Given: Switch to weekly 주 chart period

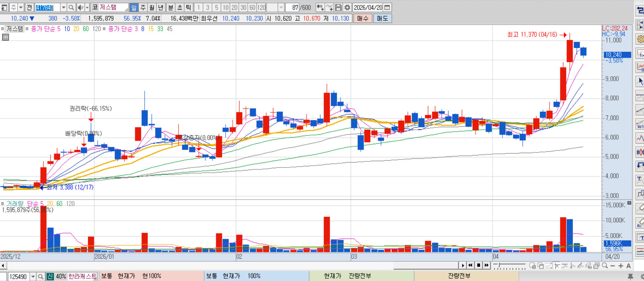Looking at the screenshot, I should pos(143,8).
